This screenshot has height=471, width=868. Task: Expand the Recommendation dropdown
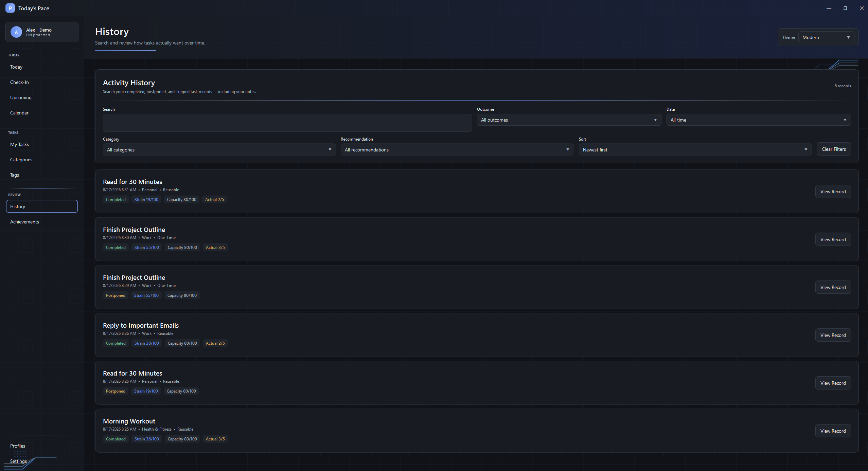coord(457,150)
